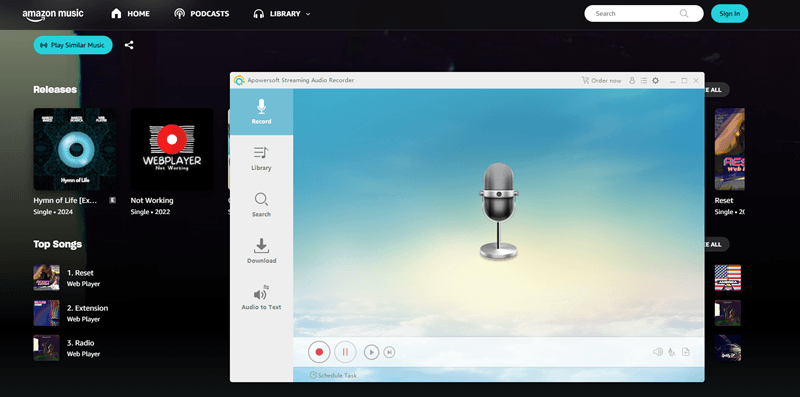
Task: Click Web Player artist under Radio song
Action: coord(83,354)
